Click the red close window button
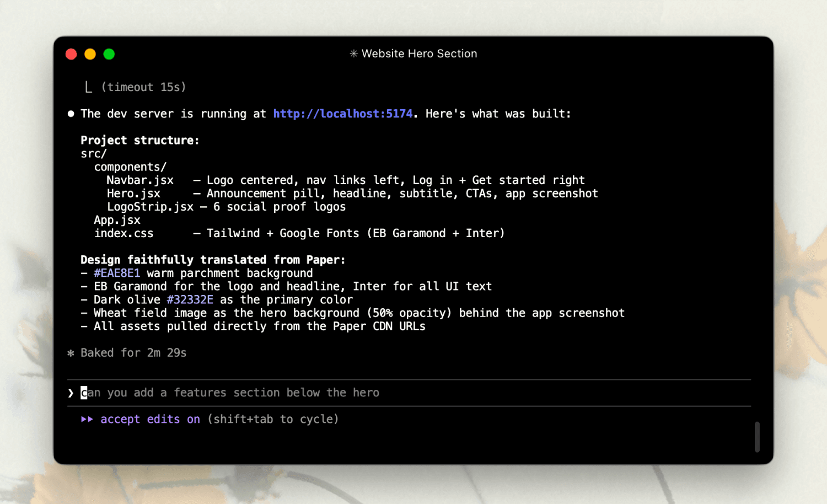This screenshot has height=504, width=827. [x=71, y=54]
